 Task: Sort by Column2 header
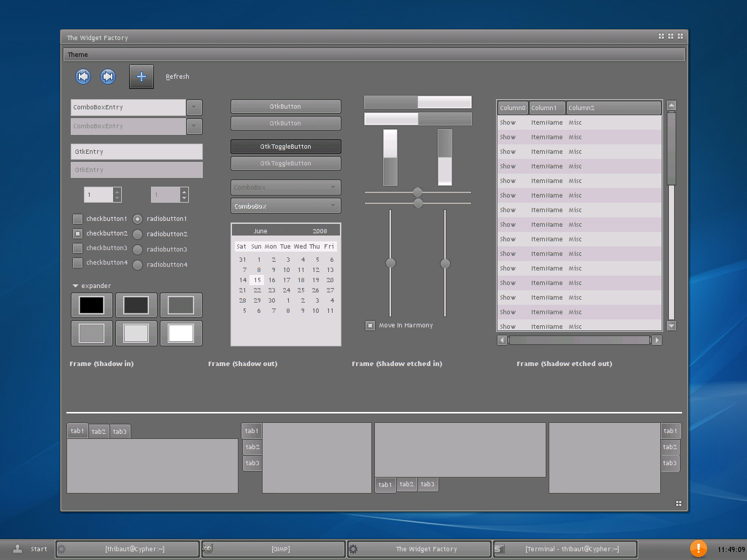614,108
